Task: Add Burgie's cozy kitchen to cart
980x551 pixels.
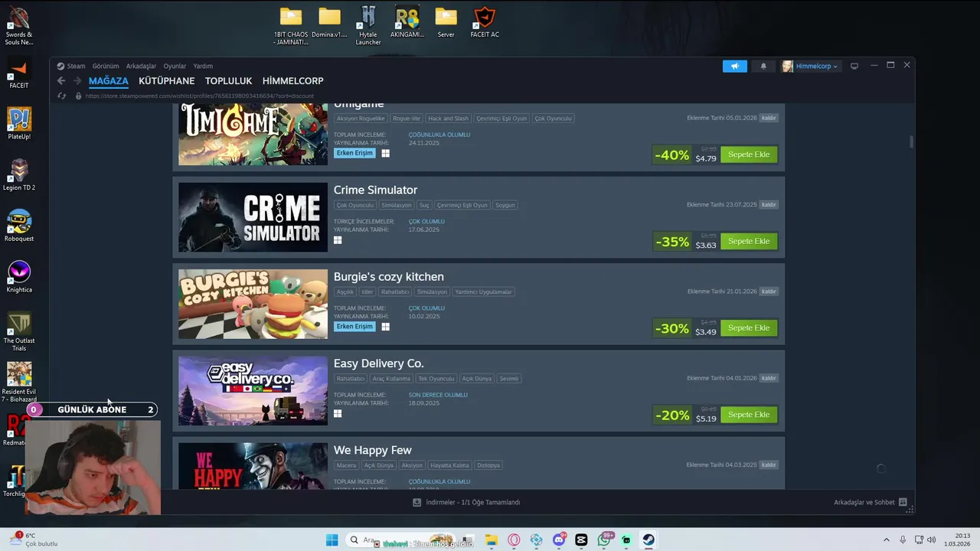Action: (x=749, y=328)
